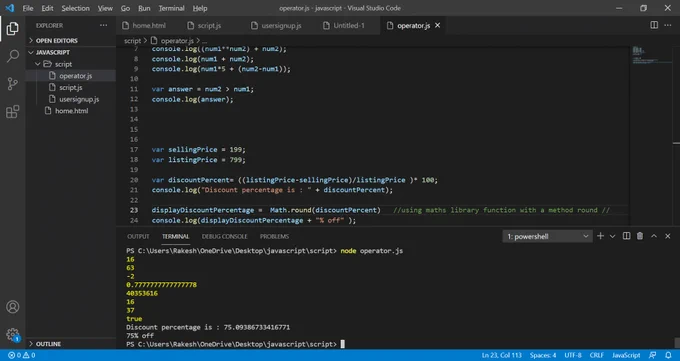
Task: Open editor more actions ellipsis
Action: pyautogui.click(x=668, y=25)
